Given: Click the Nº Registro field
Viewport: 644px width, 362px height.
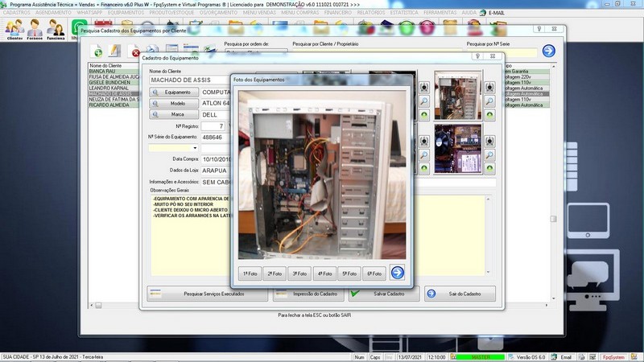Looking at the screenshot, I should 213,126.
